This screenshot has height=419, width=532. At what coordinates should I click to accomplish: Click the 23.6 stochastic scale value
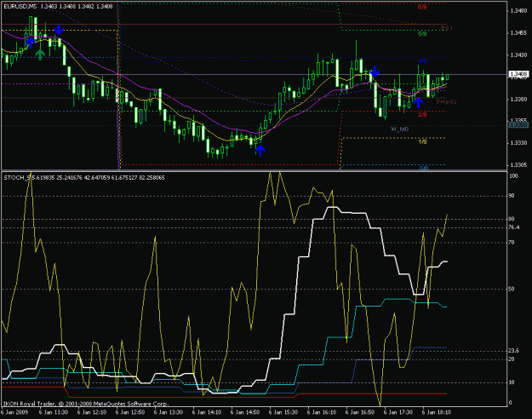coord(514,351)
